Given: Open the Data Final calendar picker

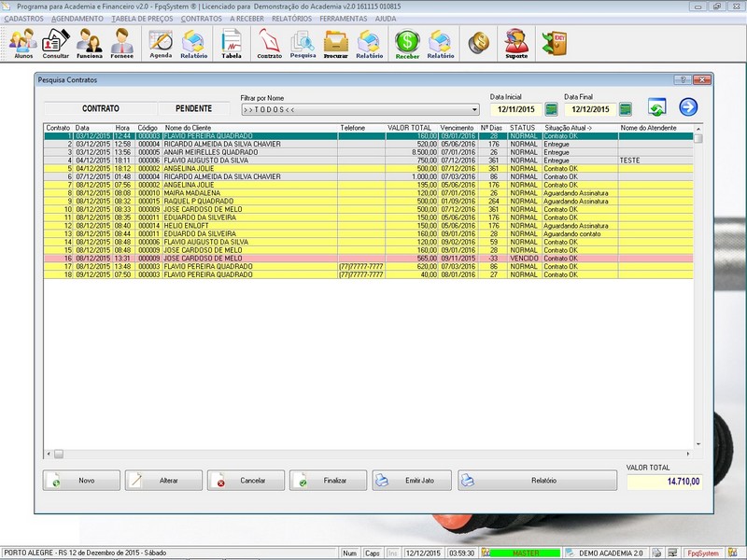Looking at the screenshot, I should 625,109.
